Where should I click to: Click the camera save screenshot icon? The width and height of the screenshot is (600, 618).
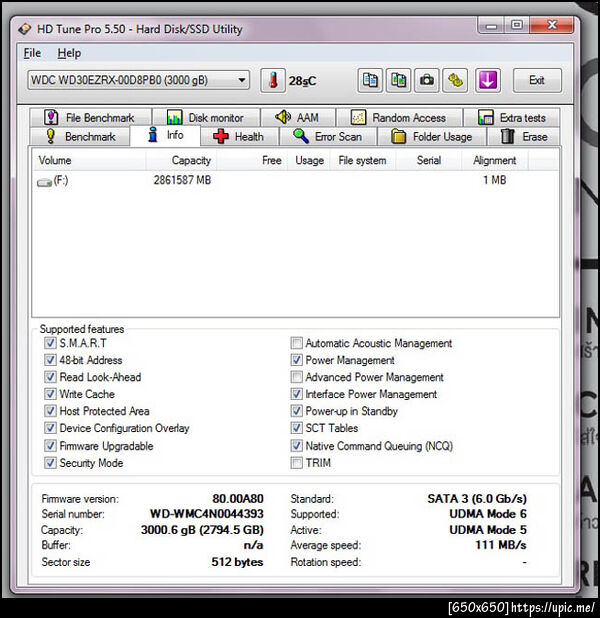coord(427,80)
